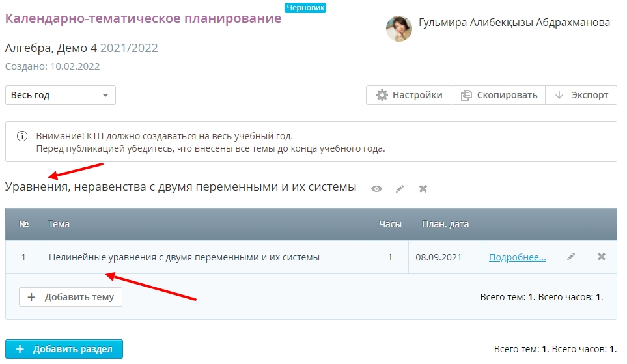Edit the Нелинейные уравнения topic row pencil
This screenshot has width=627, height=364.
[571, 257]
